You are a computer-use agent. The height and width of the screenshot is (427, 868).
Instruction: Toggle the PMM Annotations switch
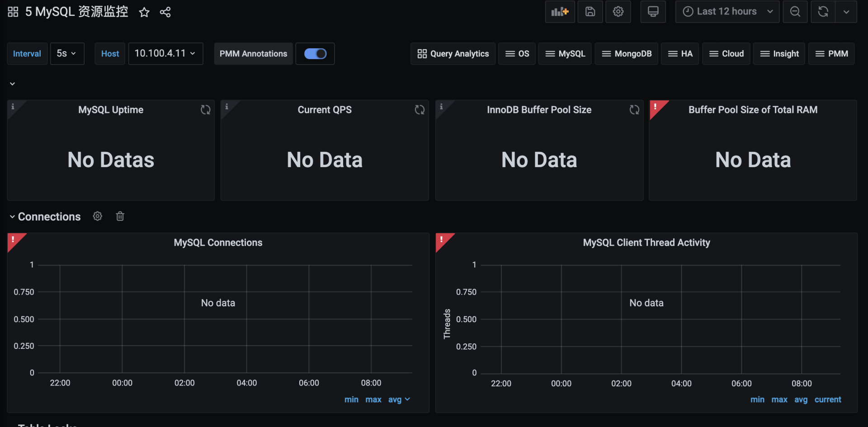tap(315, 54)
